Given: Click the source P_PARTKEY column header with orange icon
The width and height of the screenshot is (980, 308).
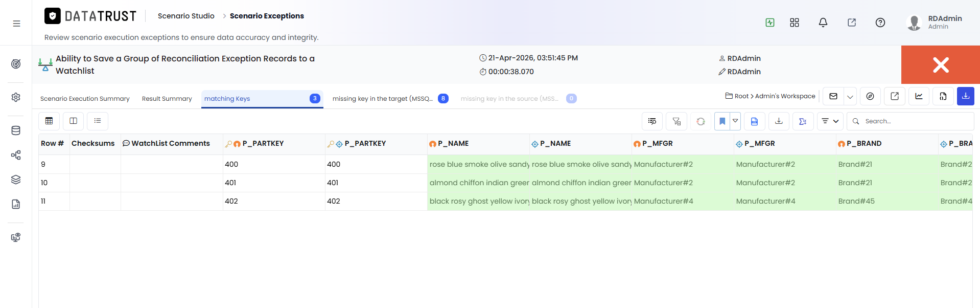Looking at the screenshot, I should [274, 144].
